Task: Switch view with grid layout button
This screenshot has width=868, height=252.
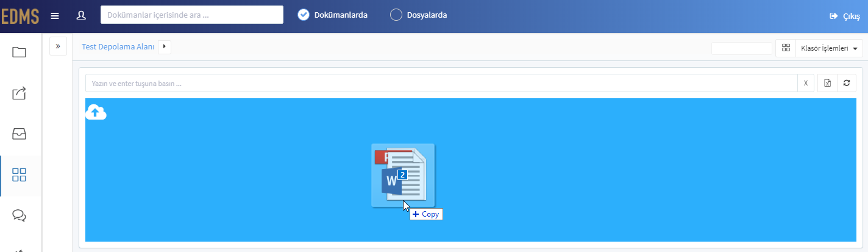Action: point(786,48)
